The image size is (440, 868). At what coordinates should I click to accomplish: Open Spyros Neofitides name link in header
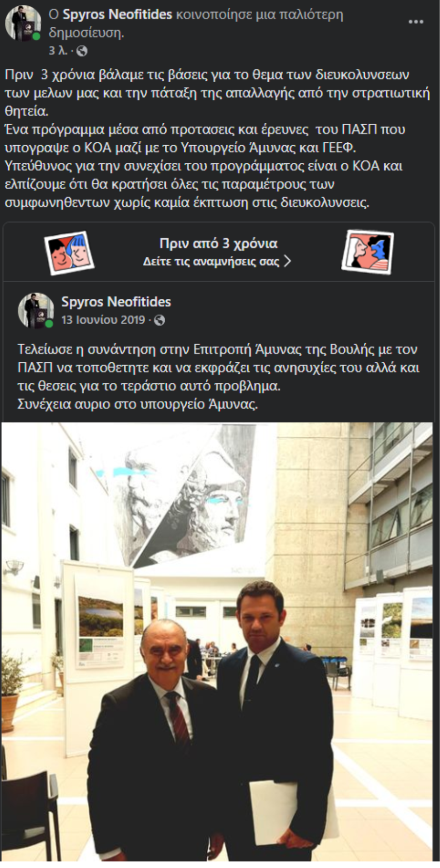(x=117, y=15)
